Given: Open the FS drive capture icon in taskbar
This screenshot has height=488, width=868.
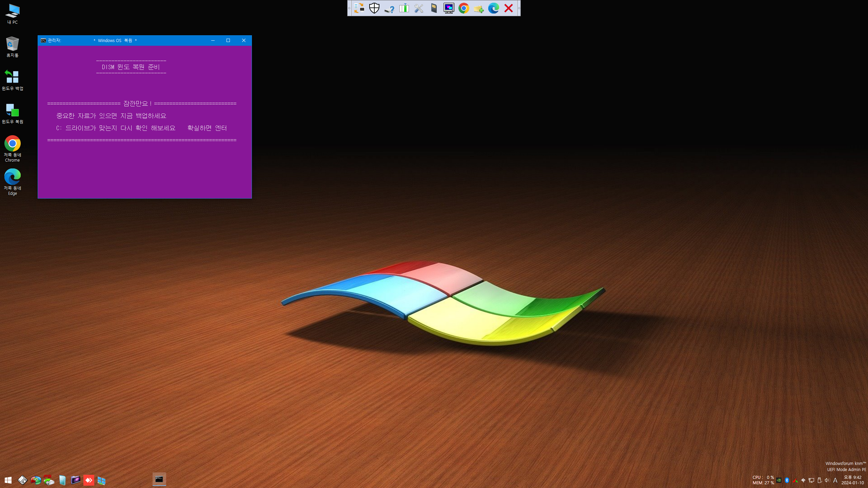Looking at the screenshot, I should (x=49, y=480).
